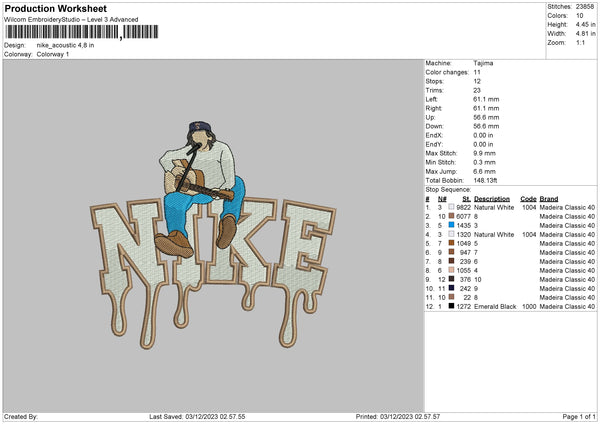600x424 pixels.
Task: Select stitch count '1049' in row 5
Action: 463,243
